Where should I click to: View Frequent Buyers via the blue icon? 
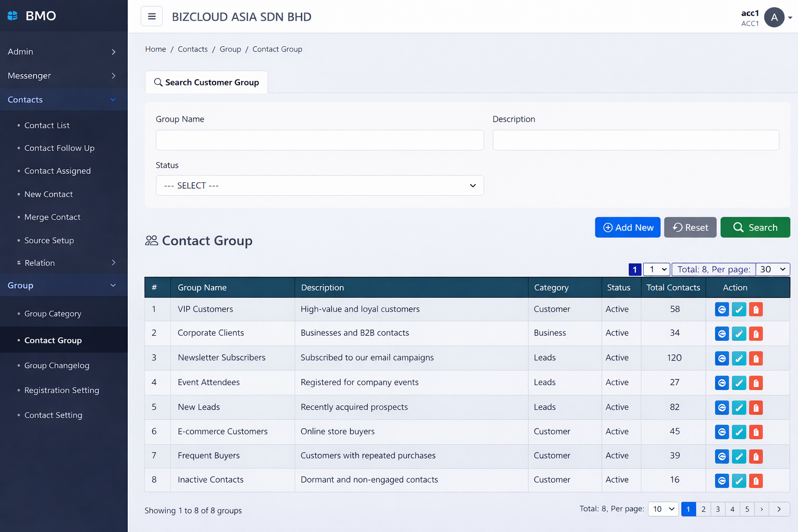coord(722,457)
